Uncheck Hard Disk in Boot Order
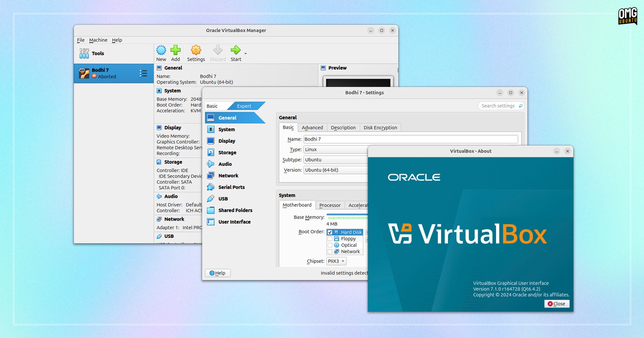 point(330,232)
